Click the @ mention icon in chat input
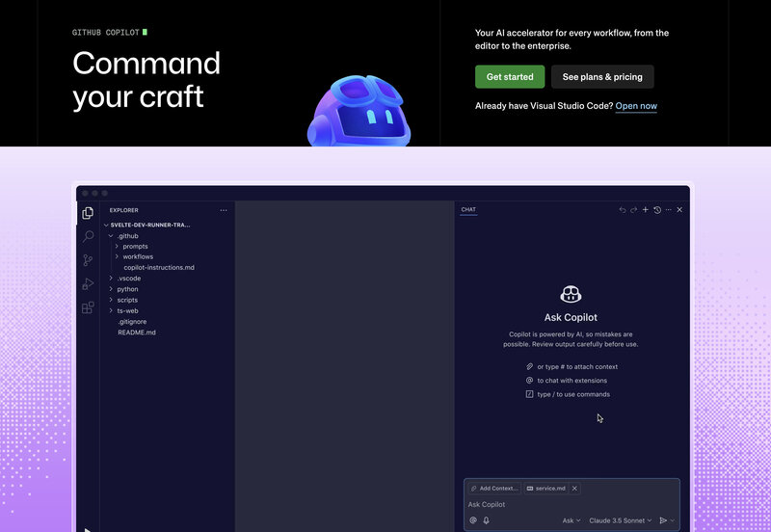The height and width of the screenshot is (532, 771). point(473,520)
